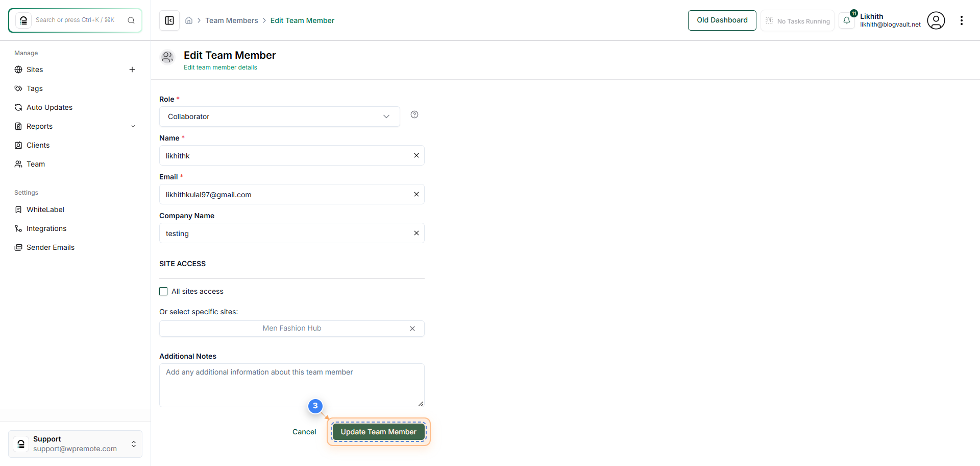
Task: Select the Tags sidebar icon
Action: pos(18,88)
